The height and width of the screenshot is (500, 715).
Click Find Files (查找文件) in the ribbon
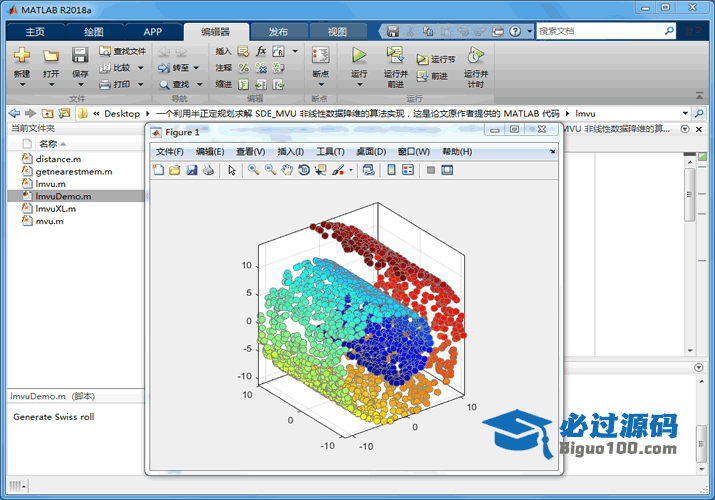pyautogui.click(x=123, y=51)
